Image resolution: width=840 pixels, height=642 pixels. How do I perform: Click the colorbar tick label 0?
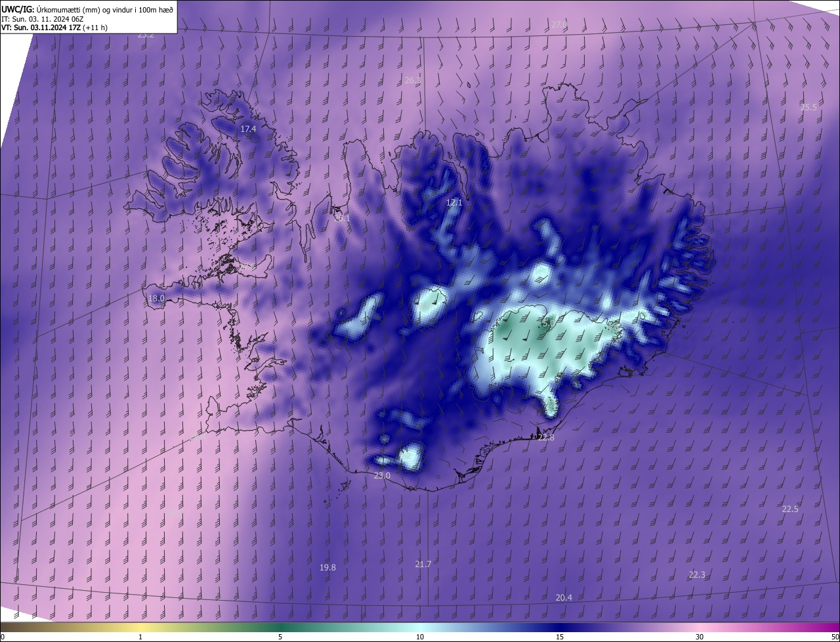[x=3, y=637]
